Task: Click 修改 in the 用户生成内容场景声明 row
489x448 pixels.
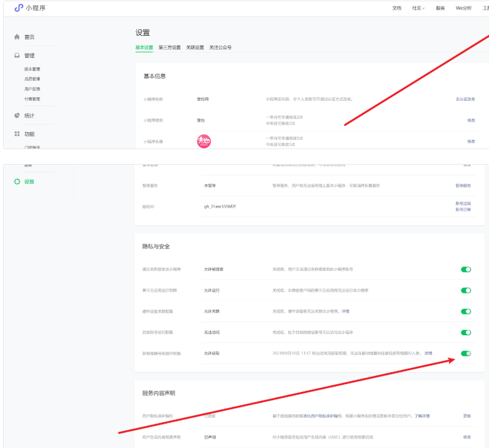Action: point(467,437)
